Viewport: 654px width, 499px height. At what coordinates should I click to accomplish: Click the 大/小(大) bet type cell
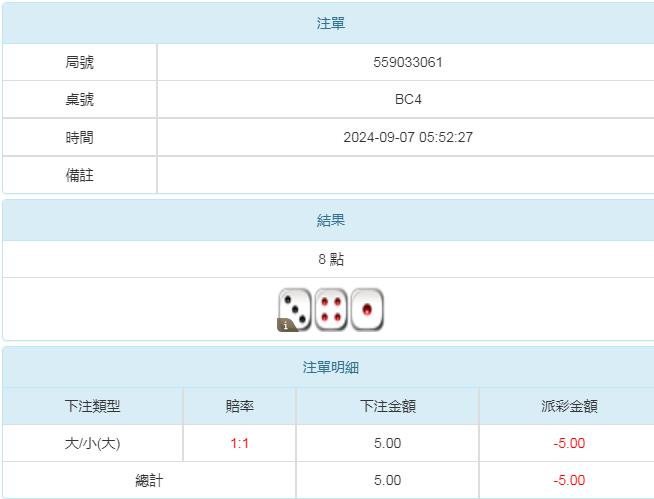tap(93, 443)
